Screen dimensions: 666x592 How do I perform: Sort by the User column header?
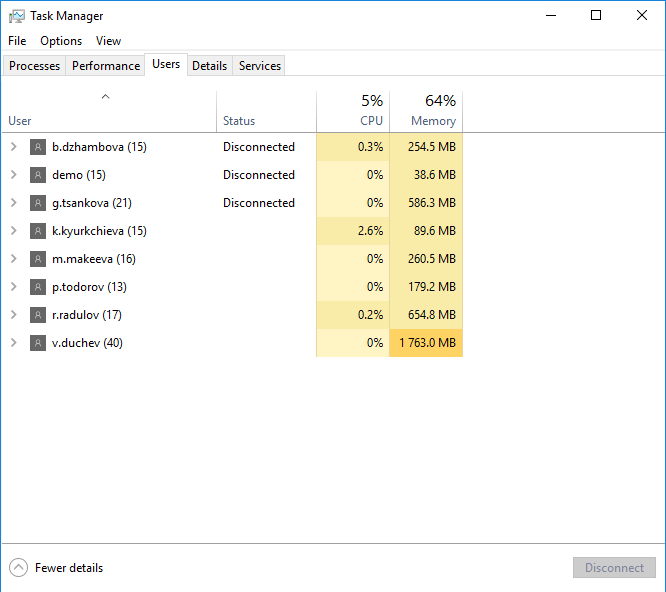pyautogui.click(x=109, y=112)
